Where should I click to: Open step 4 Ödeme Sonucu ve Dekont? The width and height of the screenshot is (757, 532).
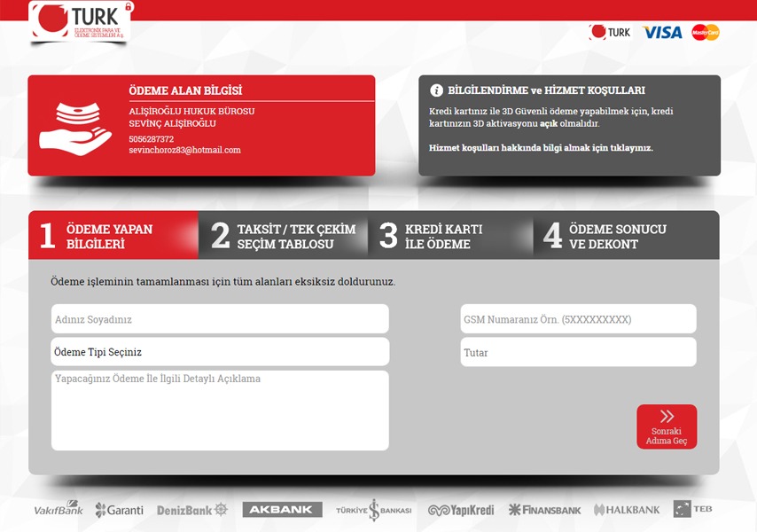tap(626, 236)
